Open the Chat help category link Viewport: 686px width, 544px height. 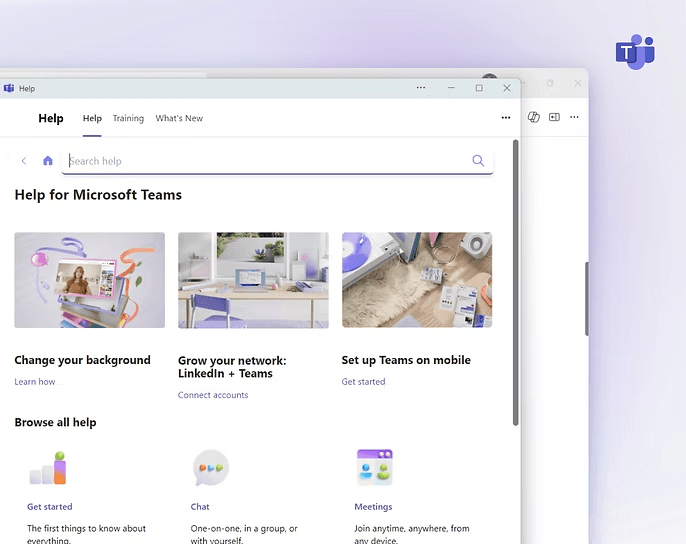coord(200,507)
